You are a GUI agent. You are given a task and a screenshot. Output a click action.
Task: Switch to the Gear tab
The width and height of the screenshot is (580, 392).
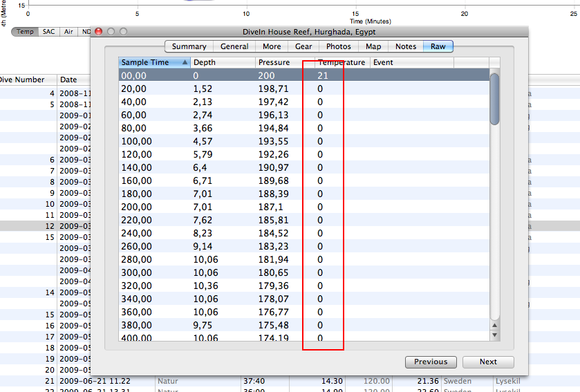click(303, 46)
